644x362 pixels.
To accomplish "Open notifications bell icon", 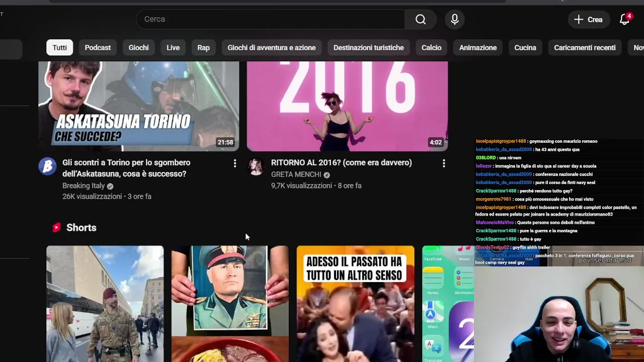I will (624, 20).
